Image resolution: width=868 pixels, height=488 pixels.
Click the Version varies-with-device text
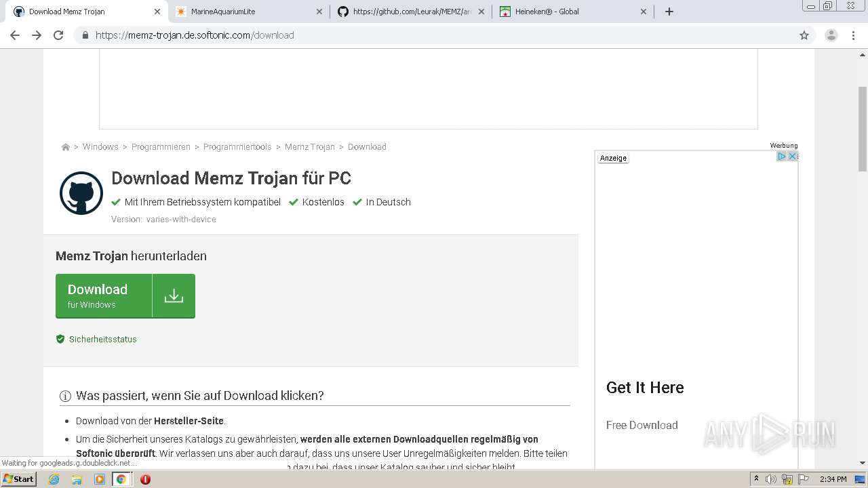[x=163, y=220]
